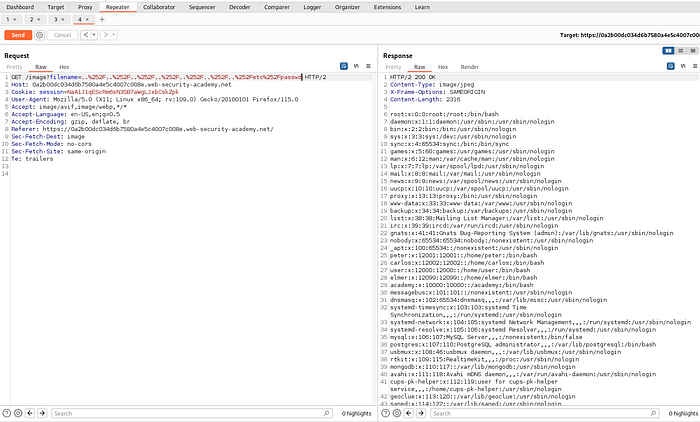Go to previous match in request search
The image size is (700, 422).
coord(28,412)
